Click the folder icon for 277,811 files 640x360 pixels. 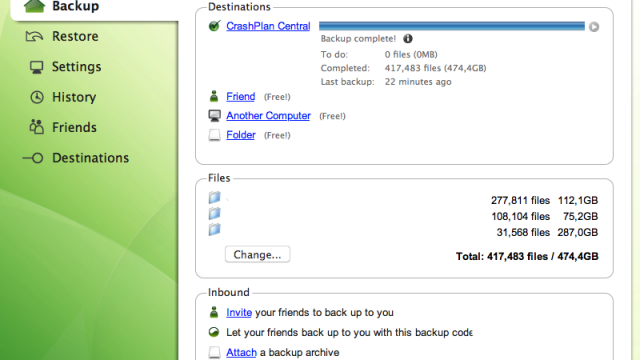(215, 198)
